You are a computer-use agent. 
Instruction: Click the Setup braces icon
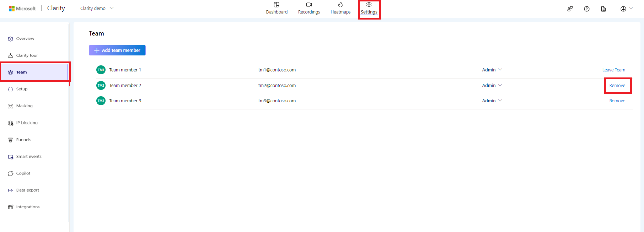click(x=11, y=89)
